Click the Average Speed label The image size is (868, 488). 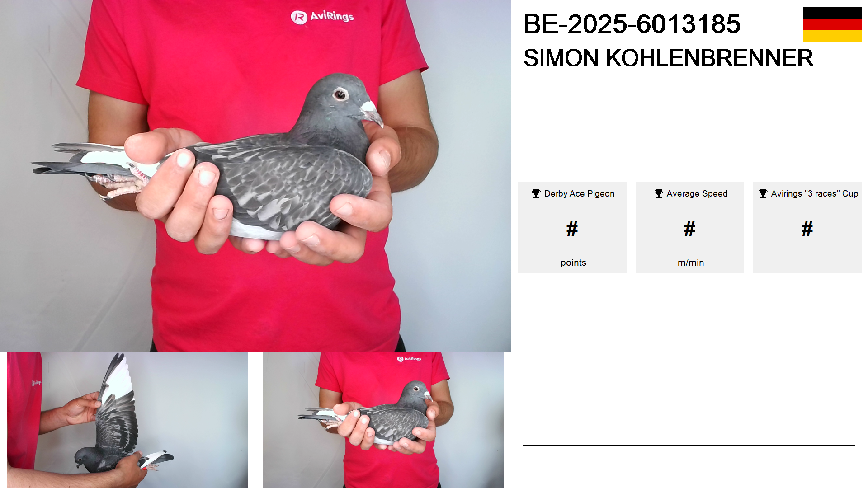697,194
